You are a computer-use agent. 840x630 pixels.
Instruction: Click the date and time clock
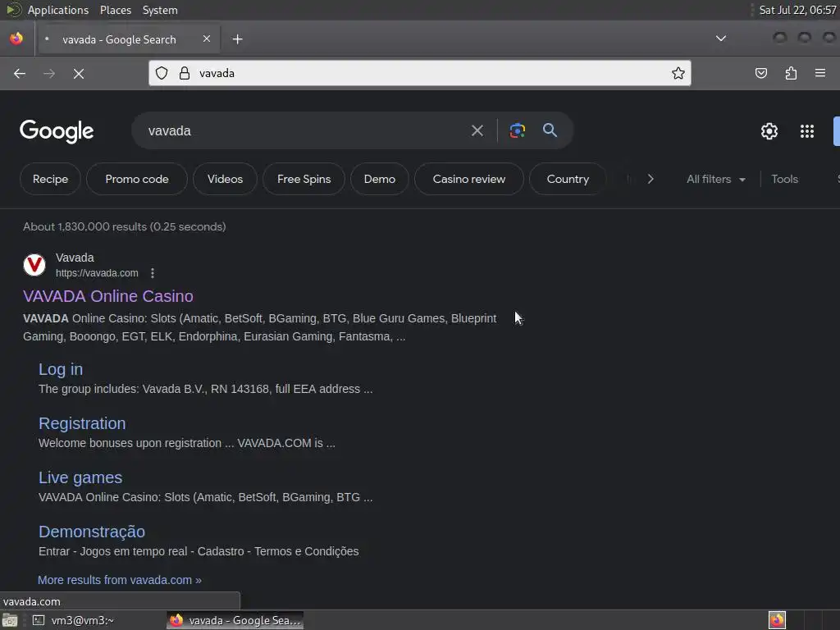797,10
